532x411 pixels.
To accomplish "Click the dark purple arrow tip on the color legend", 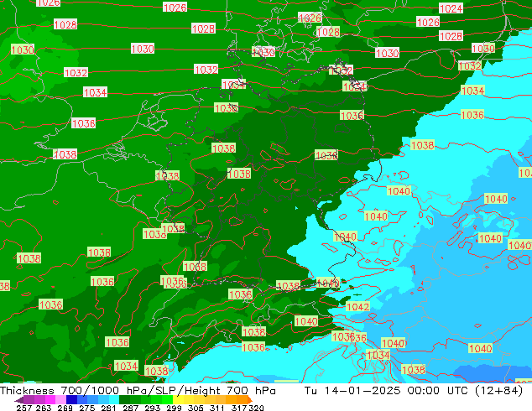I will pos(19,400).
